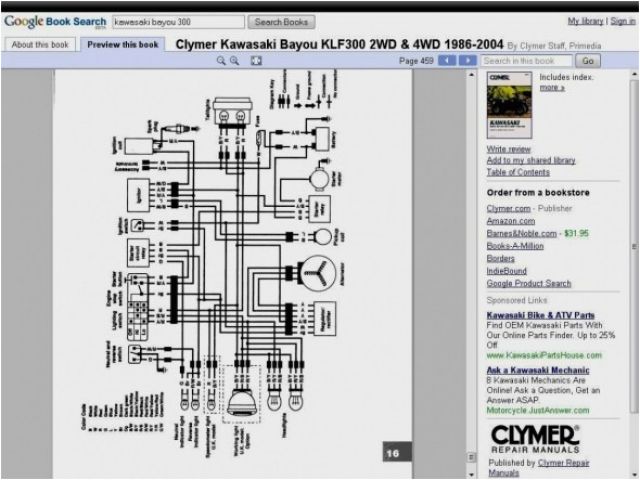Go to next page arrow
This screenshot has height=480, width=640.
pos(467,61)
